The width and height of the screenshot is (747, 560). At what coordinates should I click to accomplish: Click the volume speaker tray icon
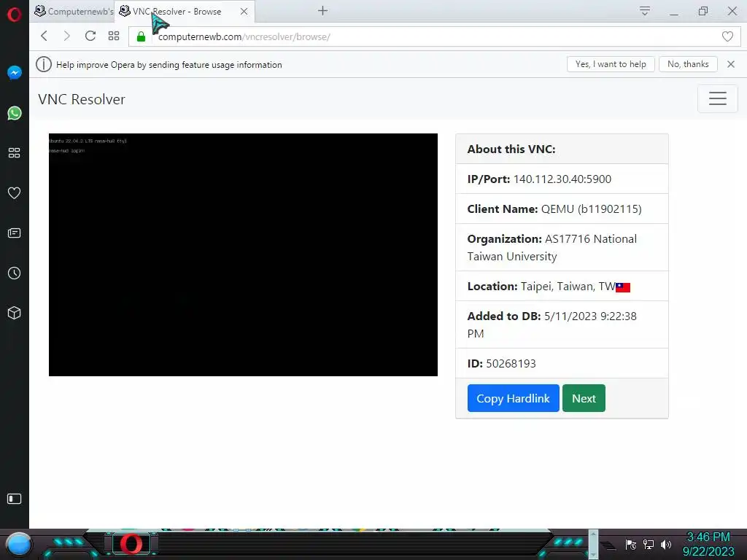click(x=666, y=544)
